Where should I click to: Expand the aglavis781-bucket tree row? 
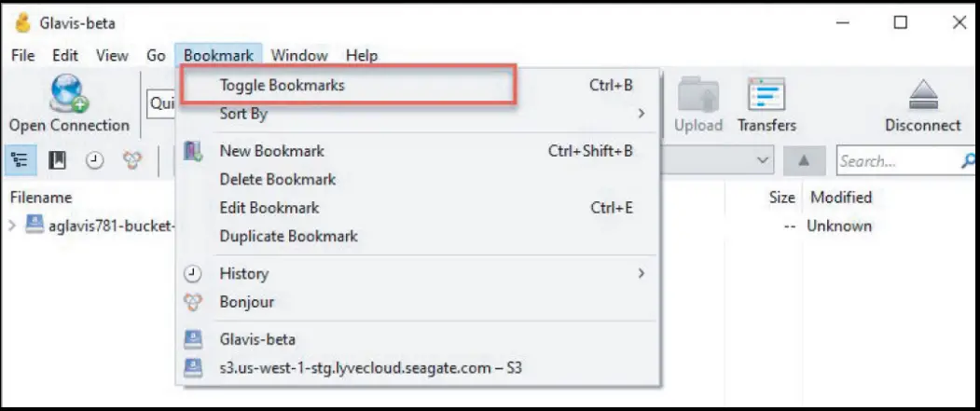pos(12,226)
